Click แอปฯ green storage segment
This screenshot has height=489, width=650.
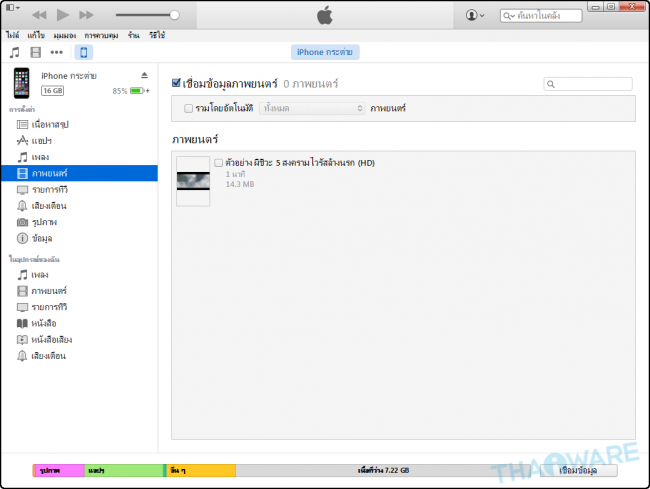(x=124, y=470)
